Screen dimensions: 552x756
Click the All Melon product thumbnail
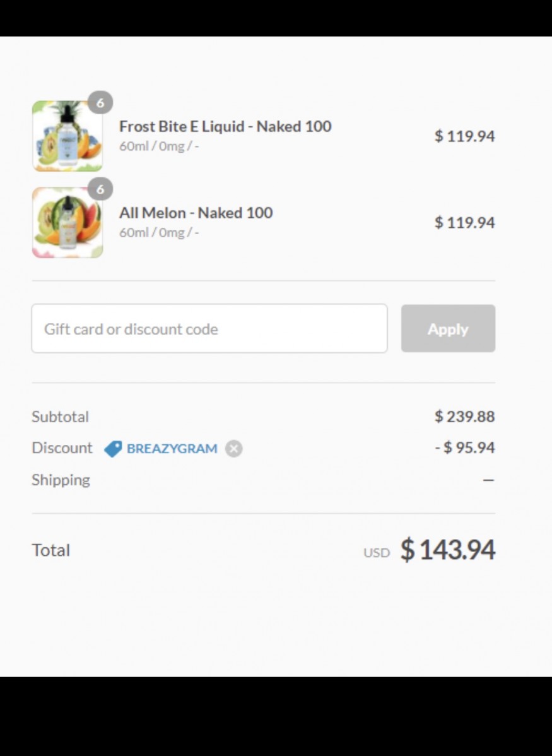click(67, 223)
